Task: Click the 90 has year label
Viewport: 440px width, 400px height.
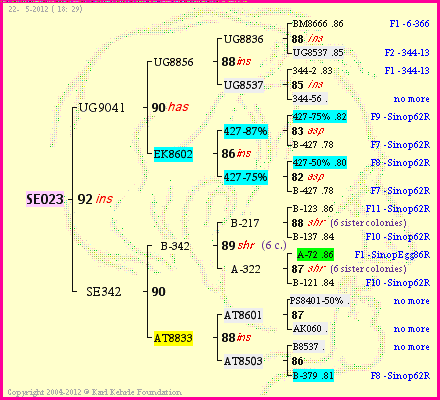Action: pyautogui.click(x=170, y=107)
